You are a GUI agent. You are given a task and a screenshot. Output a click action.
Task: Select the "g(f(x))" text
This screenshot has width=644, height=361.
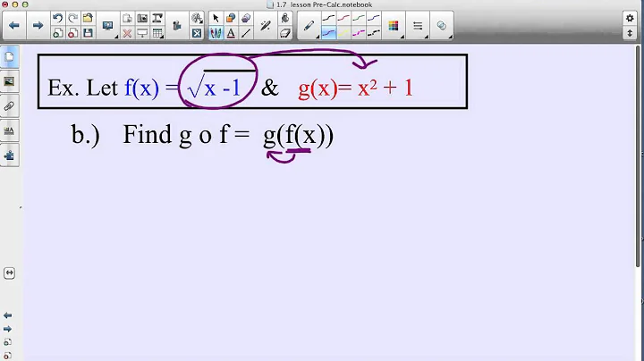click(298, 136)
